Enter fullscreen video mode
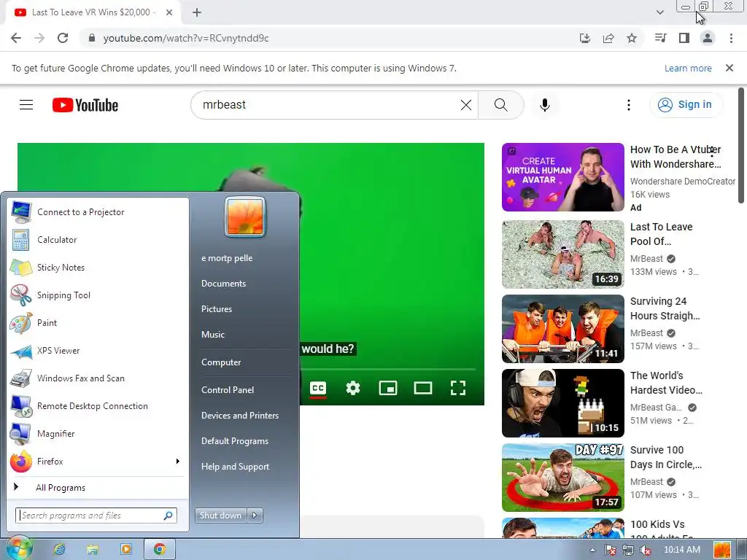The width and height of the screenshot is (747, 560). tap(458, 388)
